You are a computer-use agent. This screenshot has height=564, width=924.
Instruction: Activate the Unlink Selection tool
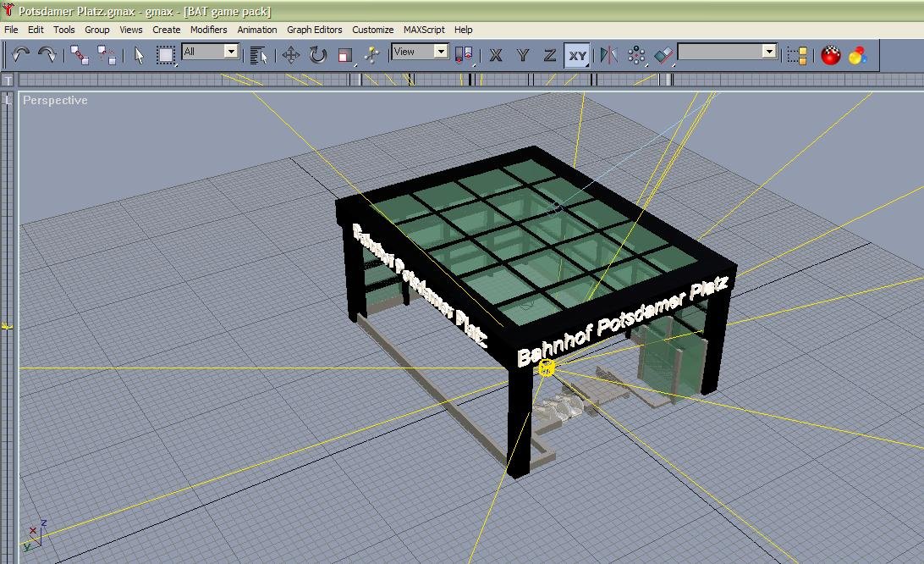pos(107,55)
